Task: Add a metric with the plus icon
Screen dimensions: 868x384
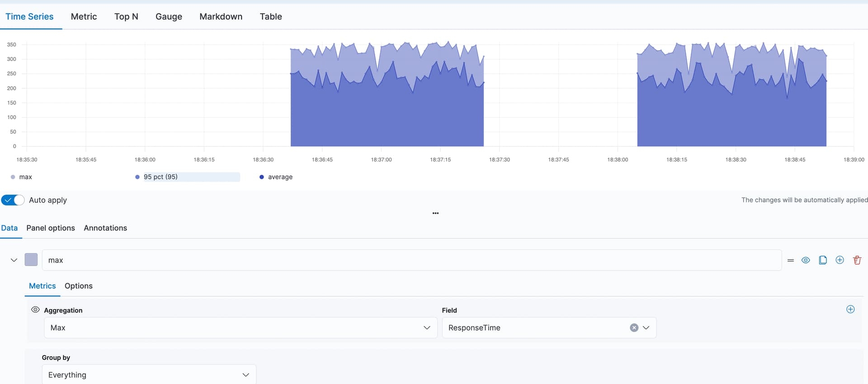Action: pos(850,309)
